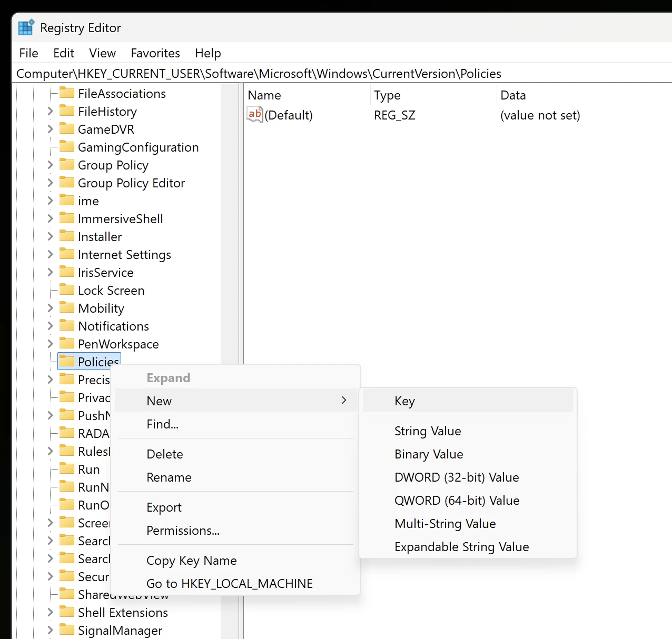Select the Policies folder icon
The image size is (672, 639).
coord(67,362)
